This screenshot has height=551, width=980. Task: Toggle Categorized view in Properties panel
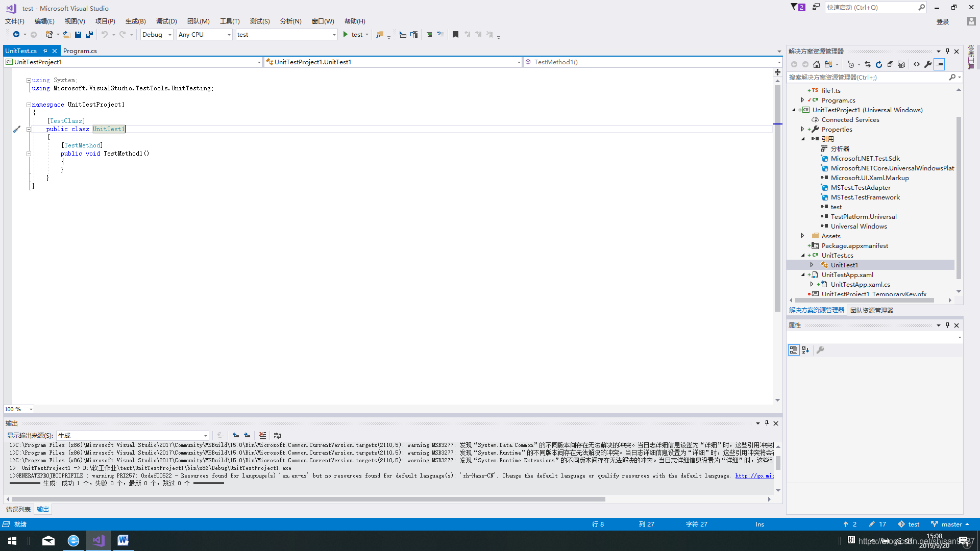794,350
